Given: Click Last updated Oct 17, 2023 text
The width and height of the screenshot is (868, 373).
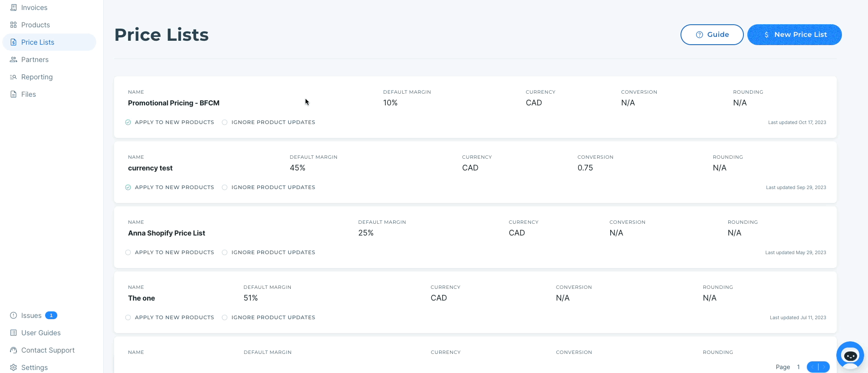Looking at the screenshot, I should (797, 122).
